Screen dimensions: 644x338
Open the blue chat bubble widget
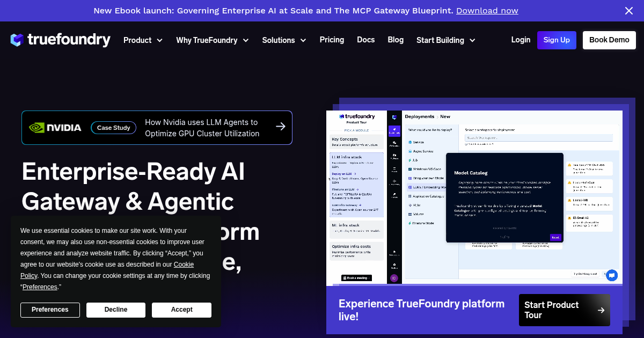[x=612, y=275]
